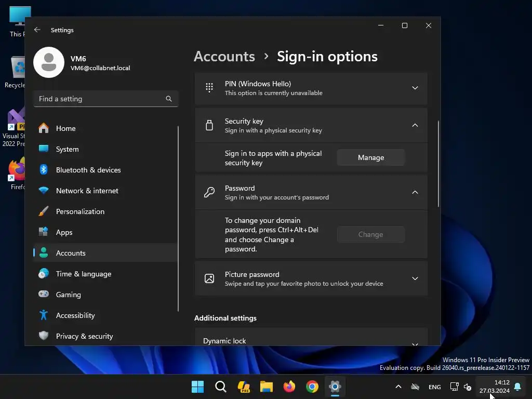Click the sidebar navigation scrollbar

(x=178, y=219)
